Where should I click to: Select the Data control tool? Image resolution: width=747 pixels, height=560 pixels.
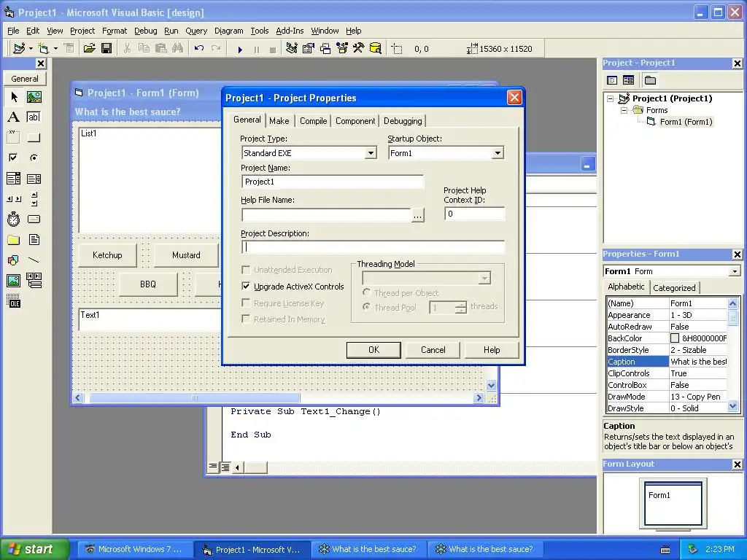coord(34,281)
